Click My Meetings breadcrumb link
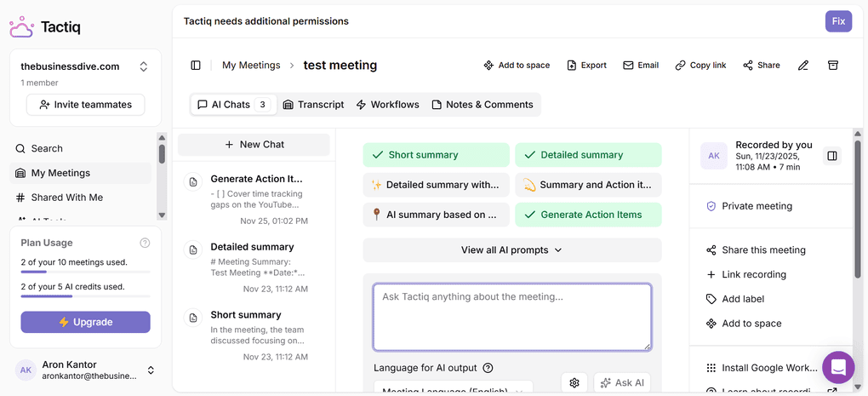The image size is (868, 396). click(x=251, y=66)
